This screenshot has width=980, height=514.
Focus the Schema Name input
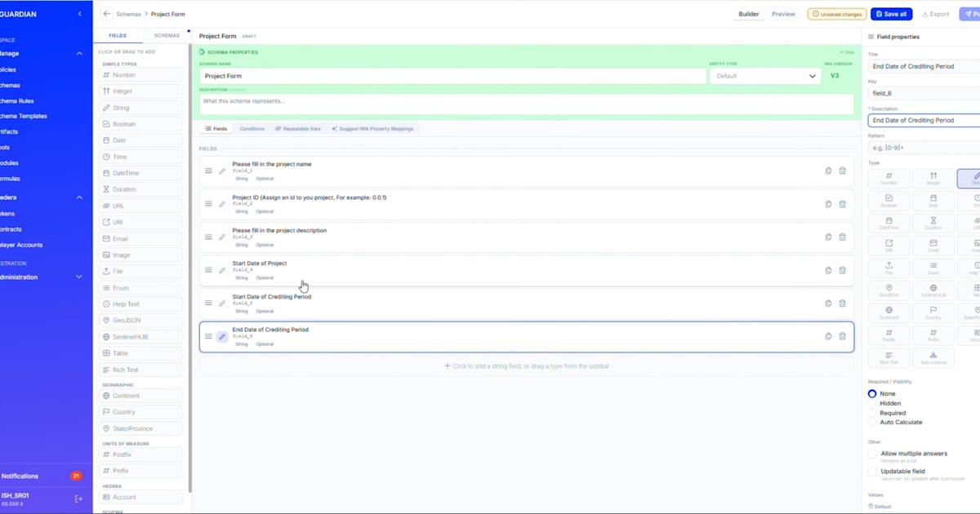(452, 76)
